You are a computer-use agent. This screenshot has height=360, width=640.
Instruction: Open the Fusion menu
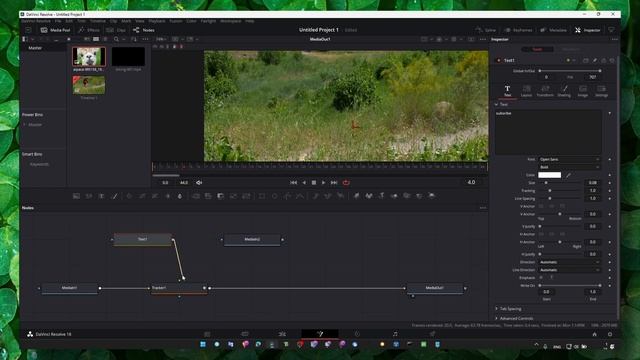(176, 21)
